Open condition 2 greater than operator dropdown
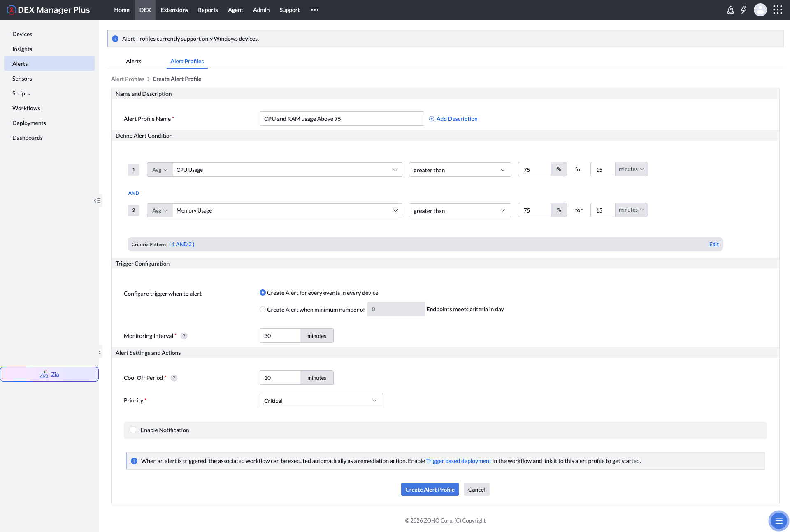This screenshot has height=532, width=790. [460, 210]
